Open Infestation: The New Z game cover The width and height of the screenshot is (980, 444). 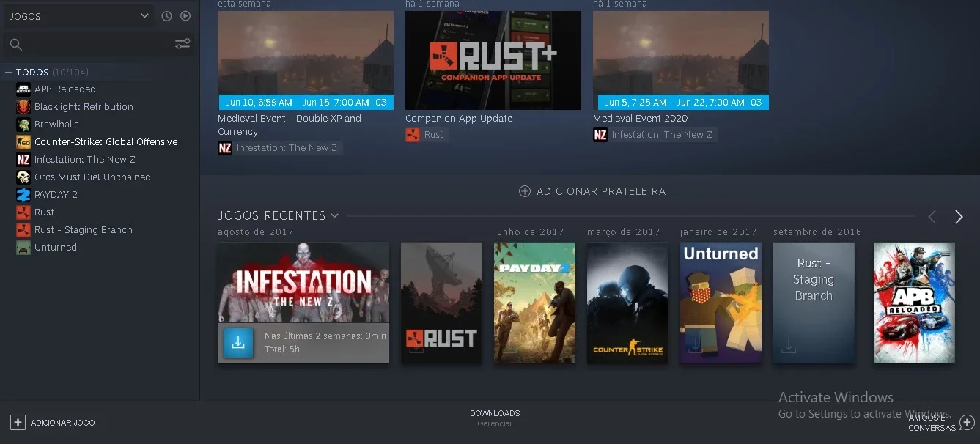[x=303, y=282]
